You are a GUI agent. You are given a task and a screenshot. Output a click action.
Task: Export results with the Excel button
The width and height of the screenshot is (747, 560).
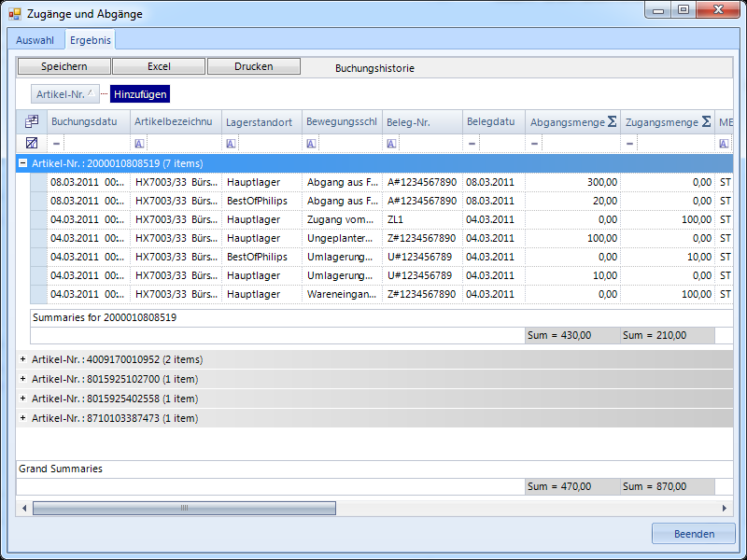click(159, 66)
